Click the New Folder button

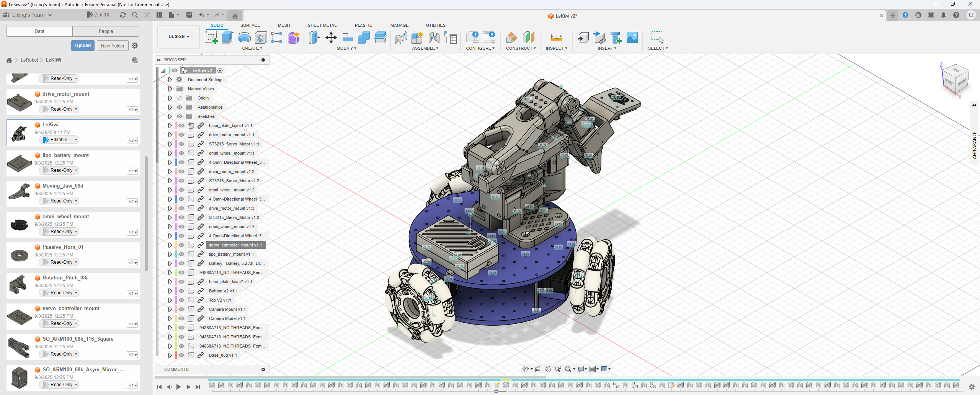113,46
